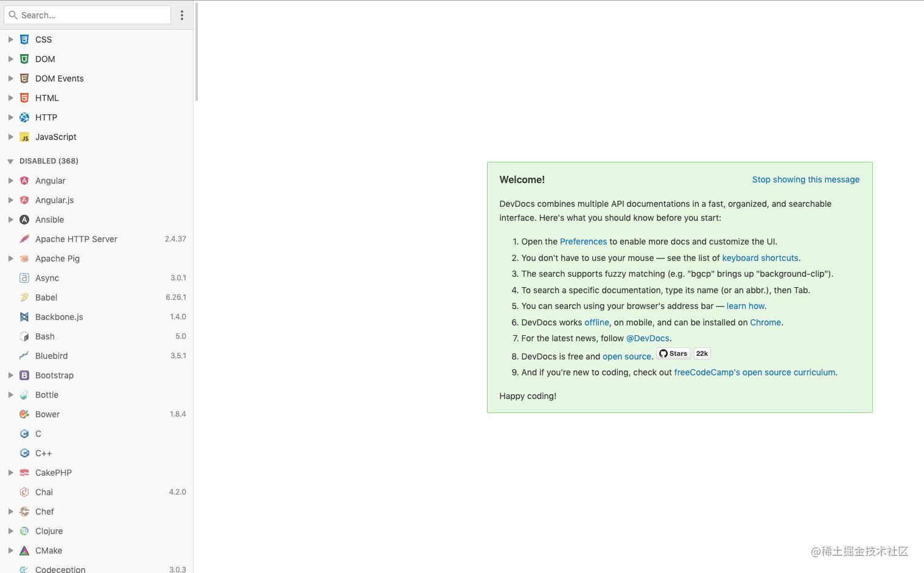Click the CMake triangle icon
The width and height of the screenshot is (924, 573).
pos(24,550)
